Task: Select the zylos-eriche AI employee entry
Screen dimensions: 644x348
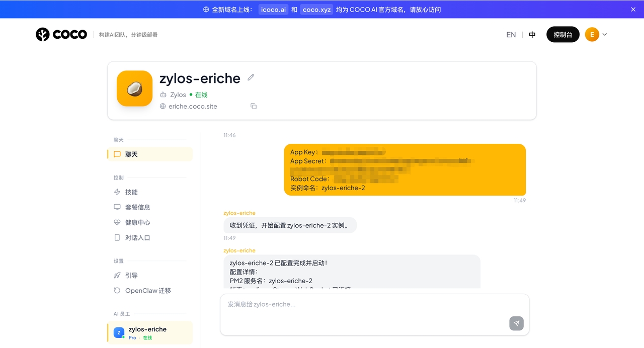Action: (150, 333)
